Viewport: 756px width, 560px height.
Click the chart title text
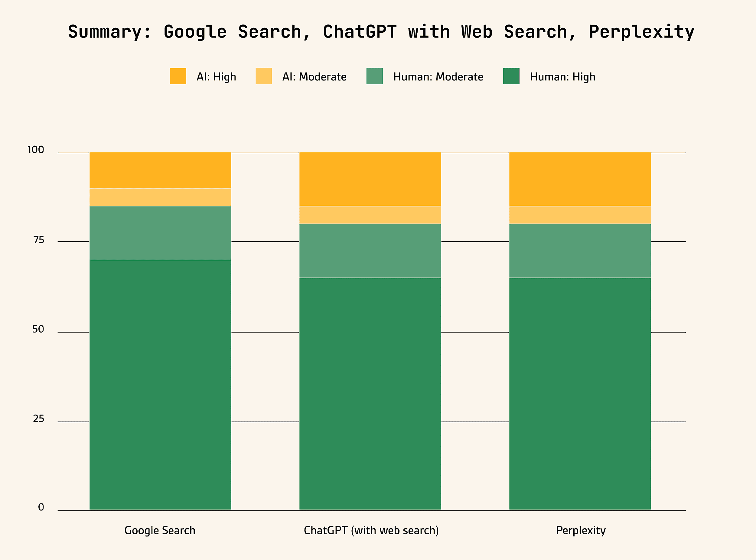tap(381, 32)
